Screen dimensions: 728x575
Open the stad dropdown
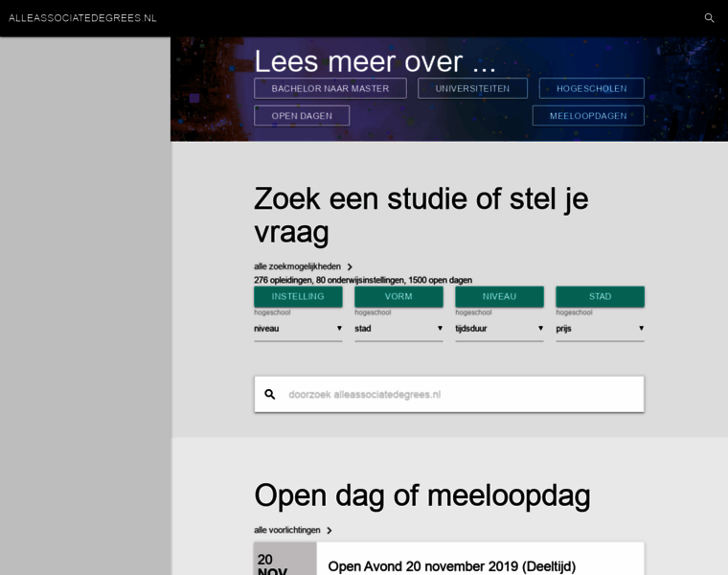click(x=398, y=329)
